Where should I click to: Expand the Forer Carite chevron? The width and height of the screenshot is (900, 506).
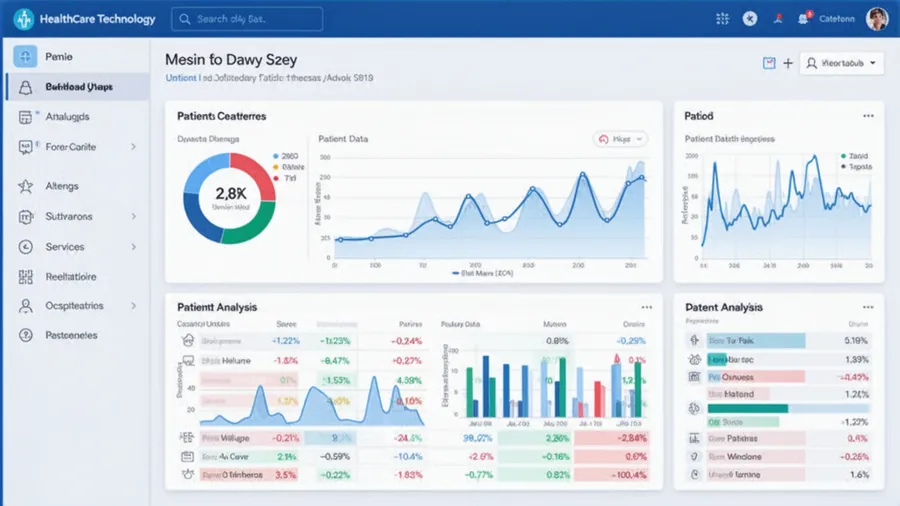click(x=133, y=147)
